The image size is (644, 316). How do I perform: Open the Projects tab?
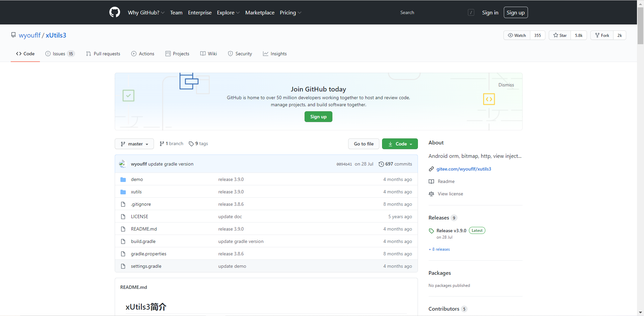[x=177, y=54]
